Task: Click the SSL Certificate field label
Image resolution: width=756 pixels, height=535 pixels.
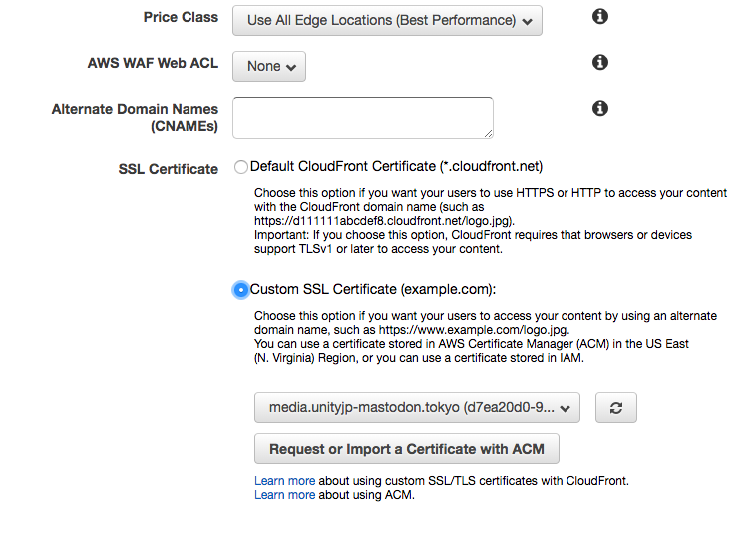Action: click(x=168, y=169)
